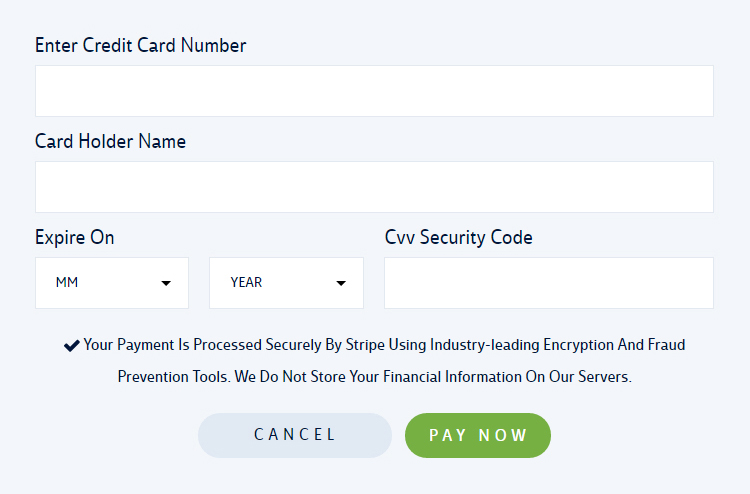
Task: Click the Cvv Security Code input field
Action: tap(548, 283)
